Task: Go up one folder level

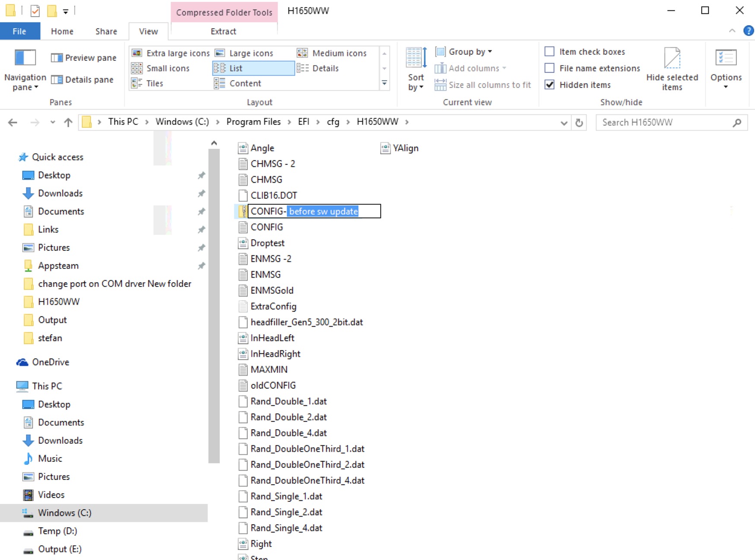Action: [x=68, y=122]
